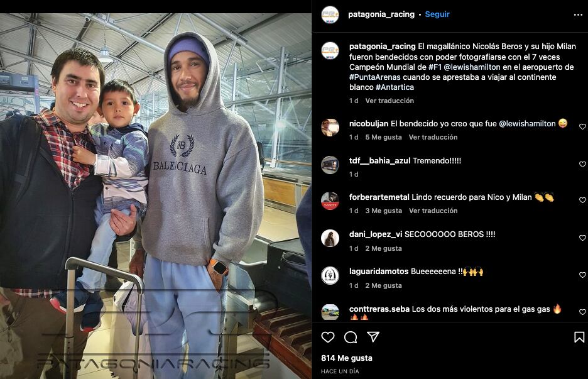View the 814 Me gusta likes list
Screen dimensions: 588x379
tap(347, 358)
